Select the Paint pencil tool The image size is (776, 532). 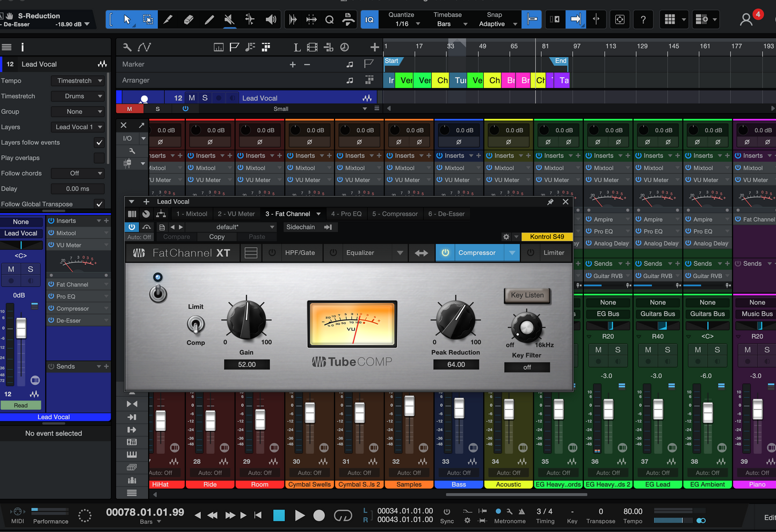(x=209, y=19)
